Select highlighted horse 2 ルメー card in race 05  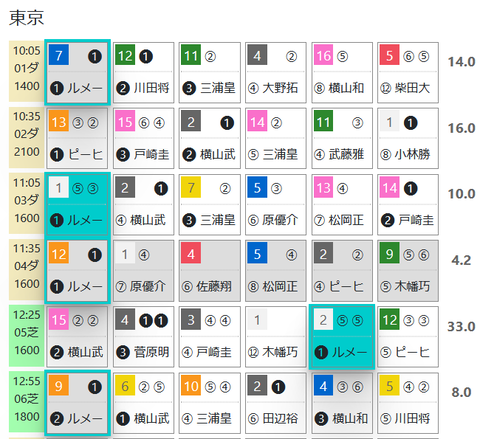342,337
